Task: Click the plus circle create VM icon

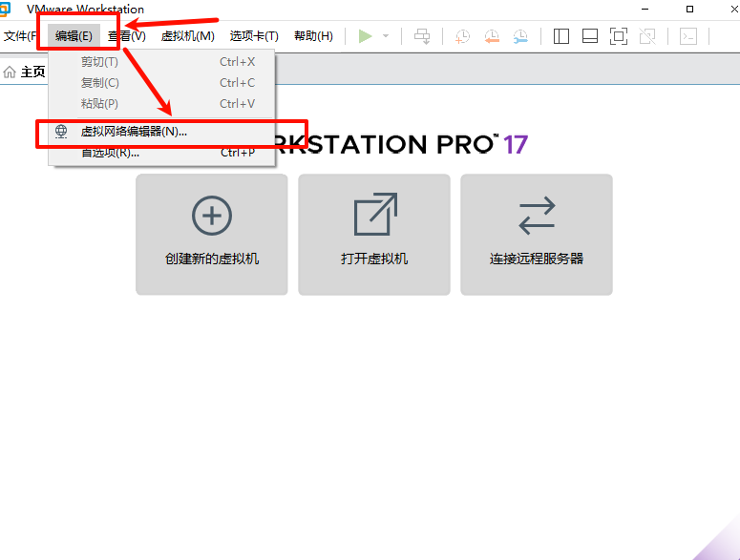Action: click(x=212, y=216)
